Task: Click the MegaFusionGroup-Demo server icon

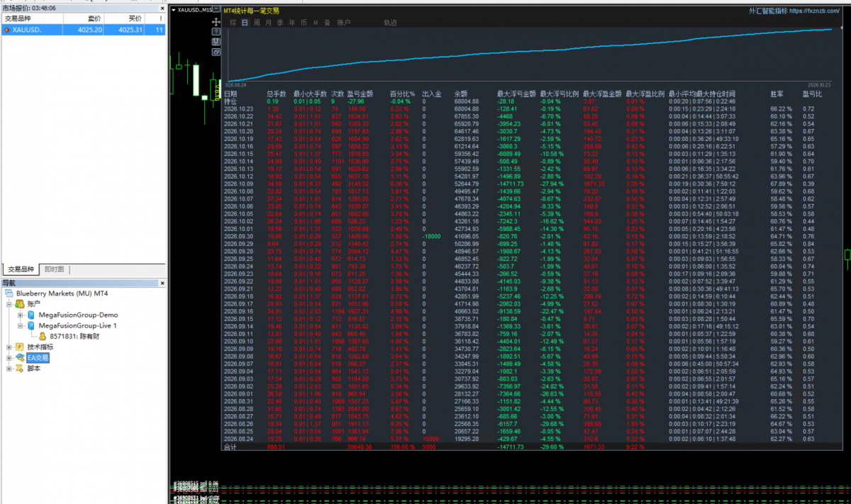Action: pyautogui.click(x=31, y=315)
